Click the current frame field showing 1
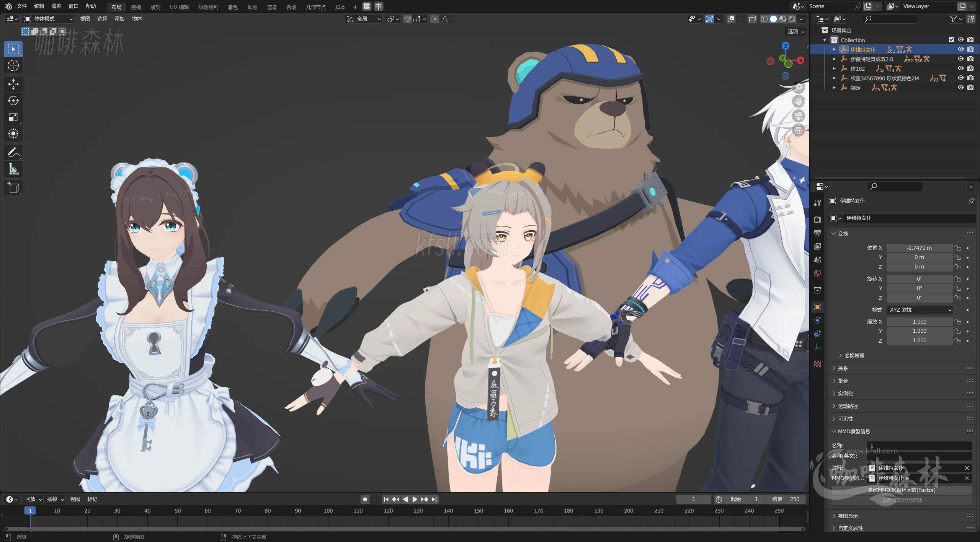This screenshot has height=542, width=980. [x=693, y=499]
